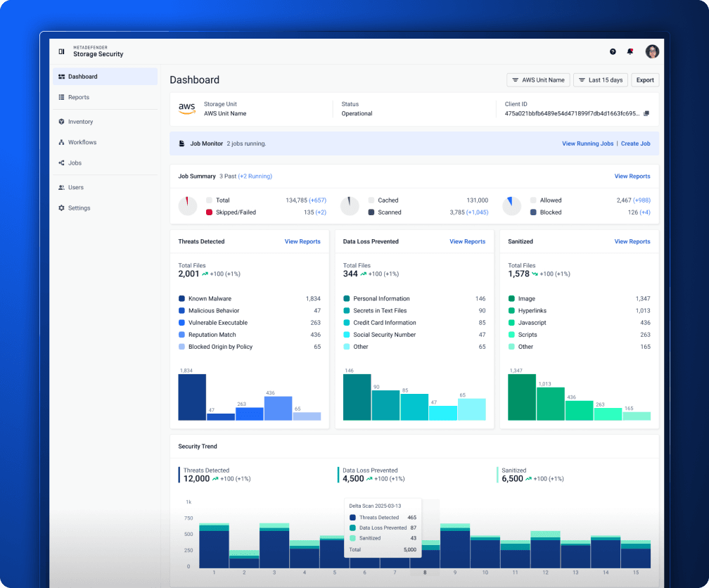
Task: Click the Create Job link
Action: pos(635,143)
